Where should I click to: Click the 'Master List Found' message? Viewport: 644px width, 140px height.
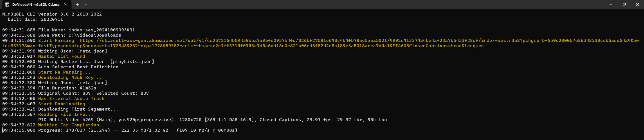pos(61,56)
